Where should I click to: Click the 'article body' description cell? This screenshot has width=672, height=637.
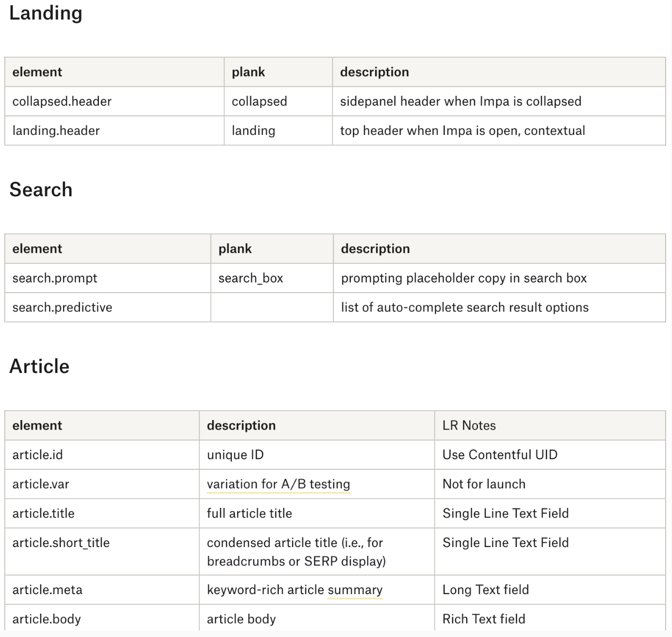tap(317, 618)
